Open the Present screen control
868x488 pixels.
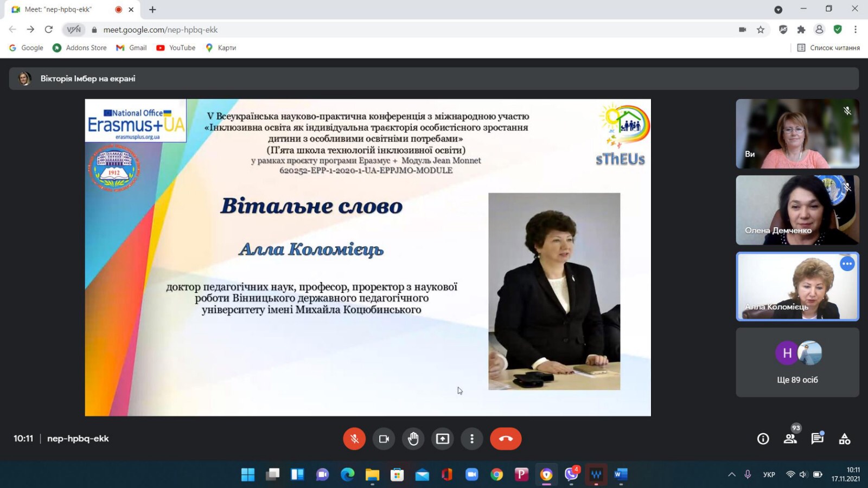point(443,439)
